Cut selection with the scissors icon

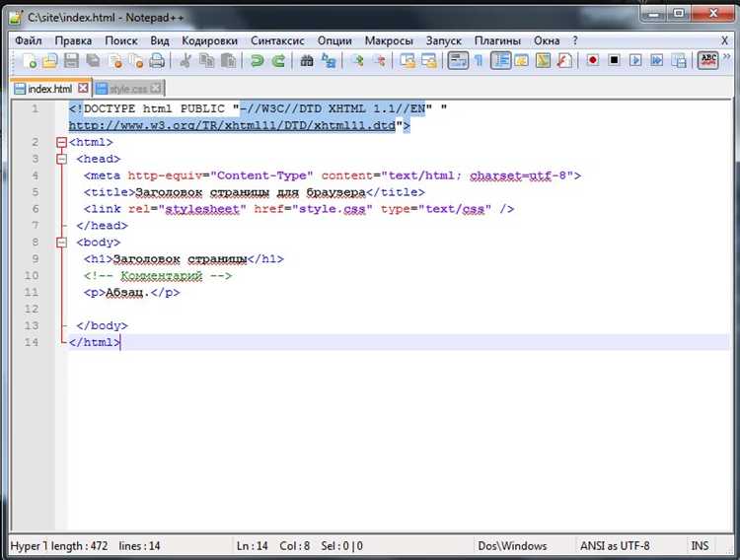coord(184,61)
